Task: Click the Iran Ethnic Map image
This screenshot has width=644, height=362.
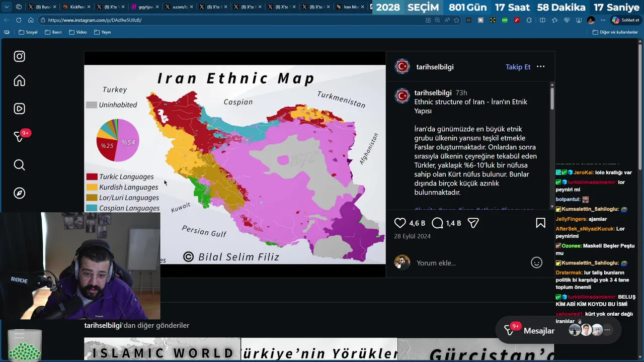Action: tap(235, 164)
